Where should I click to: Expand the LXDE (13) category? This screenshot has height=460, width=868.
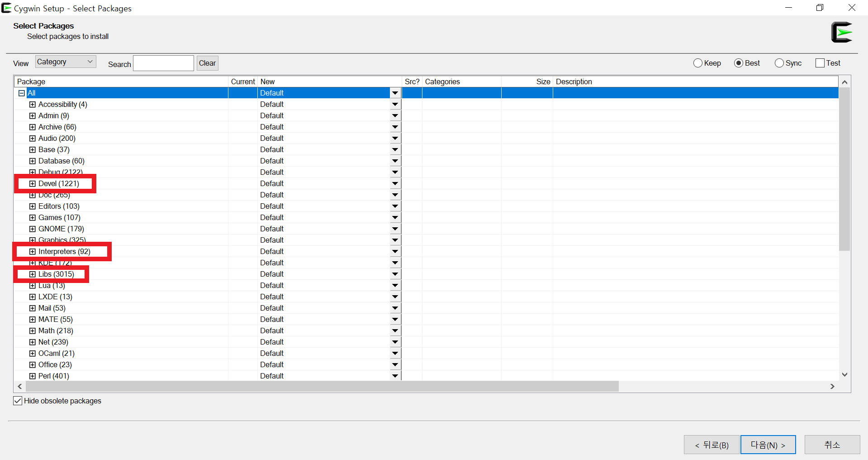point(33,297)
